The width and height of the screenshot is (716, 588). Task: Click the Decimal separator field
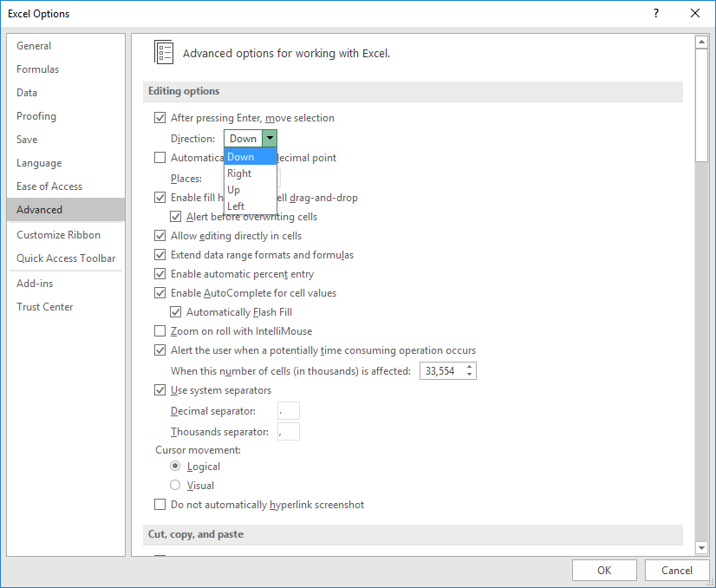[x=288, y=411]
